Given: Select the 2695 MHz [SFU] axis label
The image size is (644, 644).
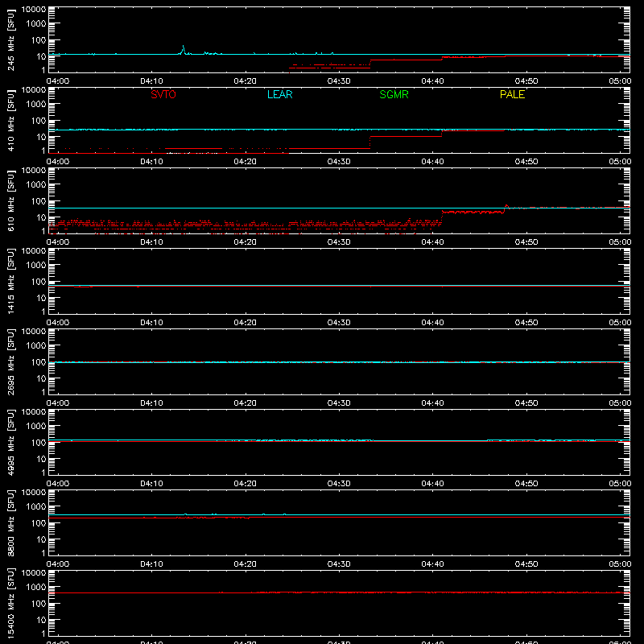Looking at the screenshot, I should click(10, 361).
